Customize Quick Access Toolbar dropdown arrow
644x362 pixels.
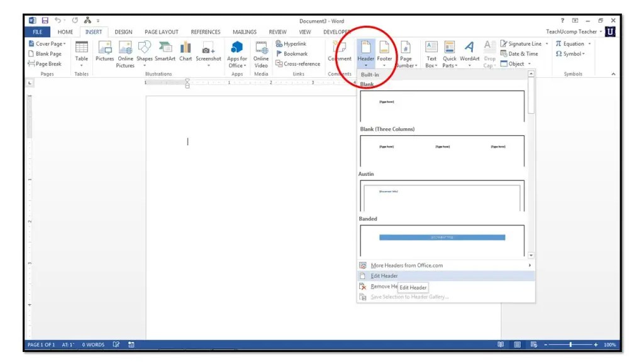[98, 21]
